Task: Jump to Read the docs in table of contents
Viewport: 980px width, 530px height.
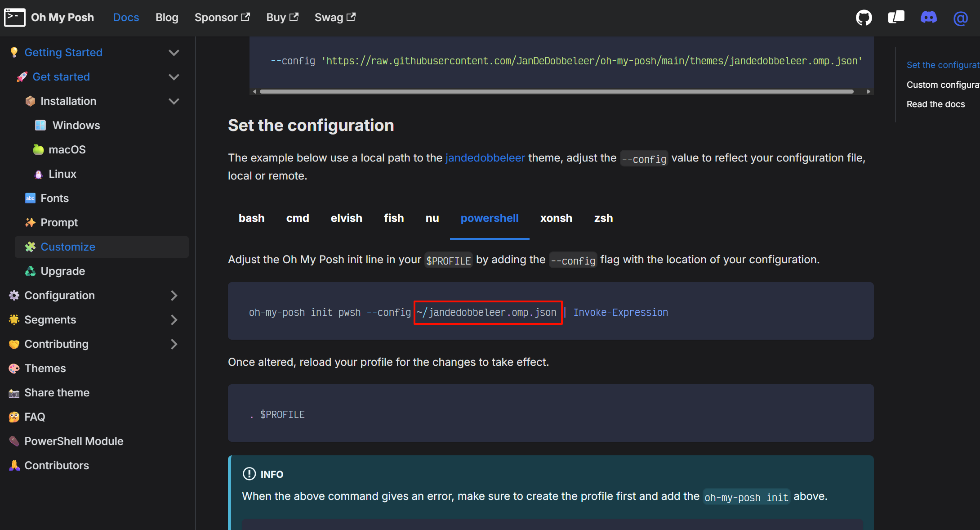Action: (x=935, y=104)
